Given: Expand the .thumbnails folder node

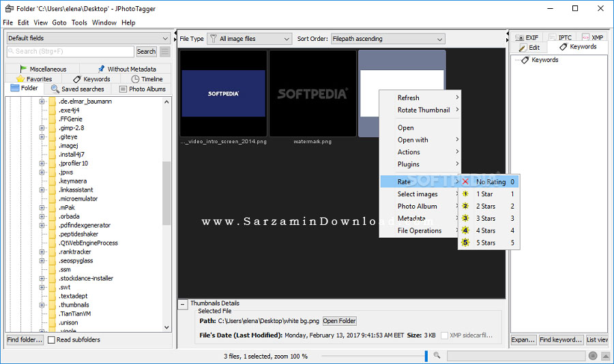Looking at the screenshot, I should [x=42, y=305].
